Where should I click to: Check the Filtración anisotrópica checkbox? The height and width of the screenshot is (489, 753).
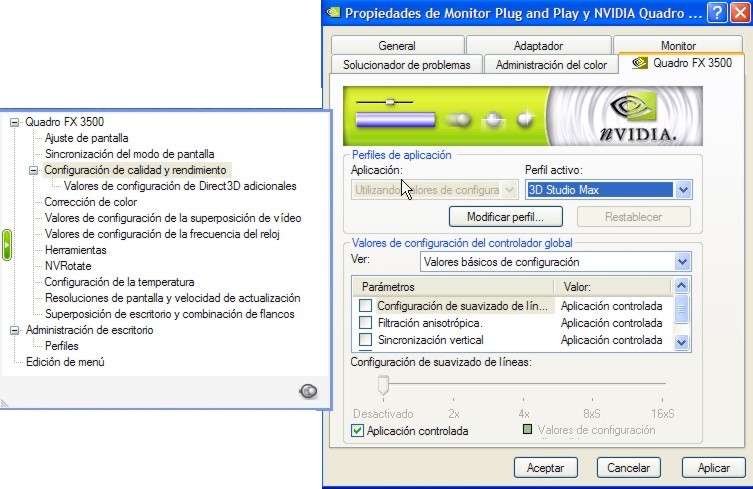(x=365, y=322)
